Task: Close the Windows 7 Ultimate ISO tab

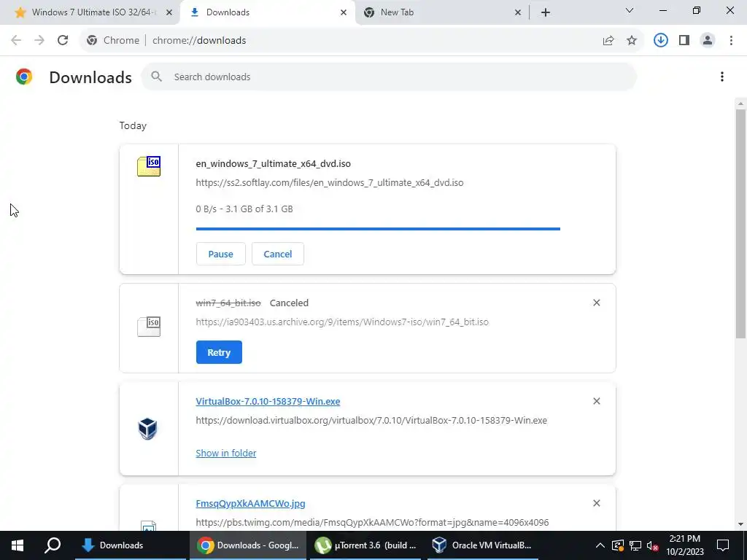Action: tap(169, 12)
